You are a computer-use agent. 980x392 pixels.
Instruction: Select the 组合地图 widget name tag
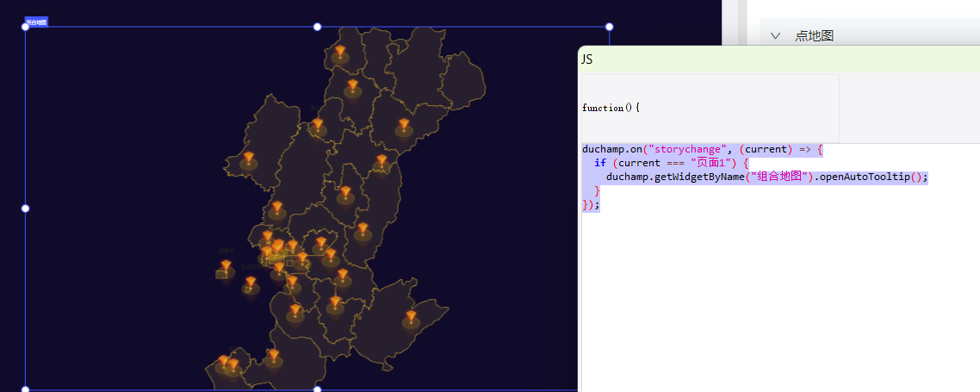(36, 22)
